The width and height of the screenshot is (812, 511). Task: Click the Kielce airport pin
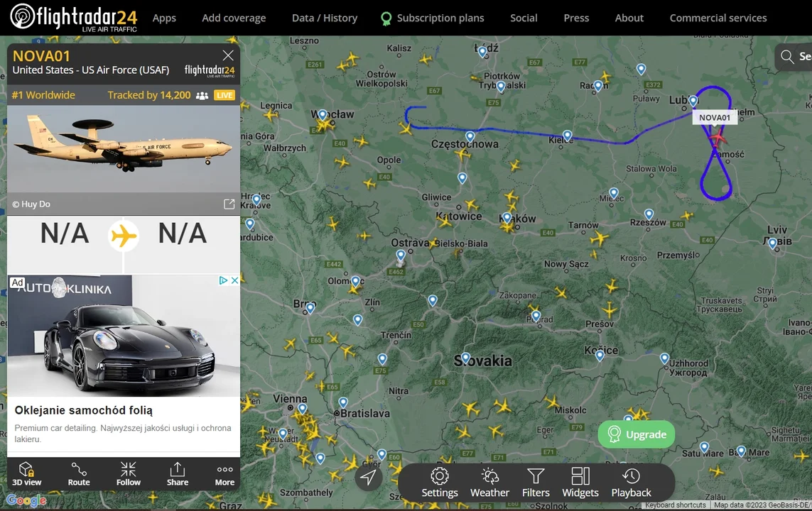[568, 136]
